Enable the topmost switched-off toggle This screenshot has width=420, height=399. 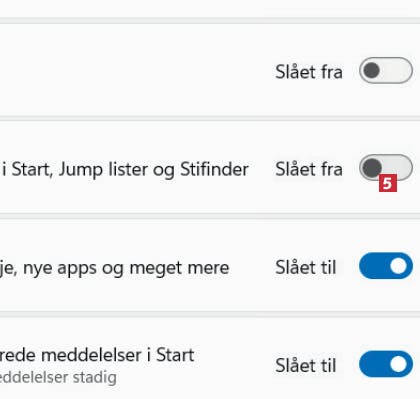pos(386,70)
